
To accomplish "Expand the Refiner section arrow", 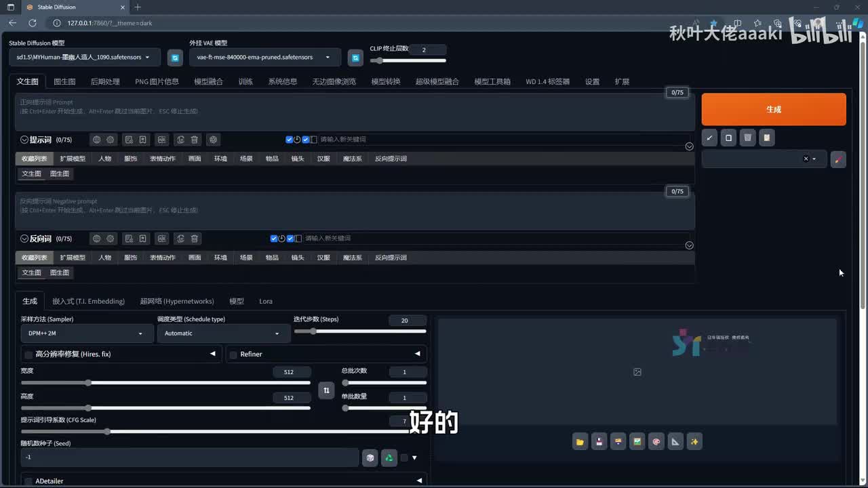I will point(417,354).
